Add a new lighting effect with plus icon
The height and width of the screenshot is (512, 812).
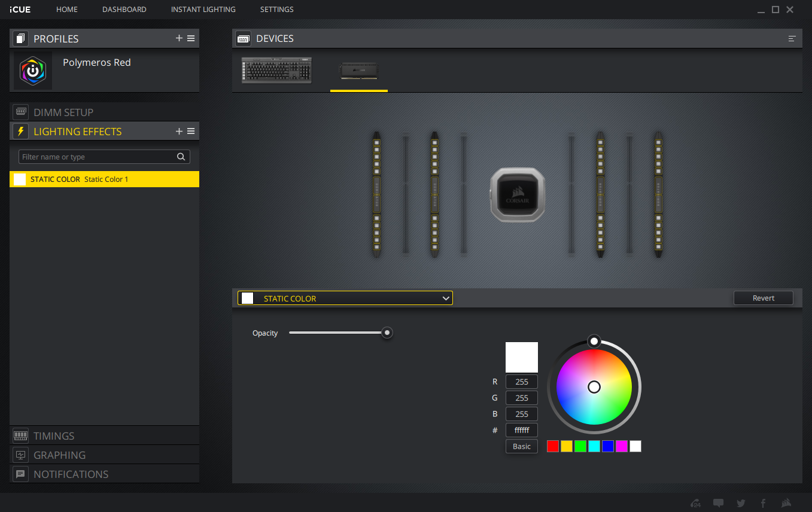click(179, 131)
